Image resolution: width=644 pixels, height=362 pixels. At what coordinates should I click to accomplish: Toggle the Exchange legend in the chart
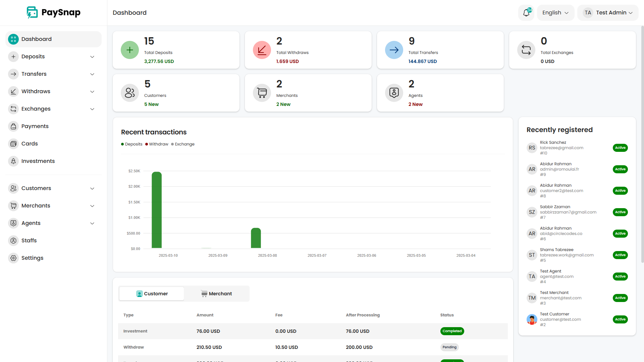(183, 144)
